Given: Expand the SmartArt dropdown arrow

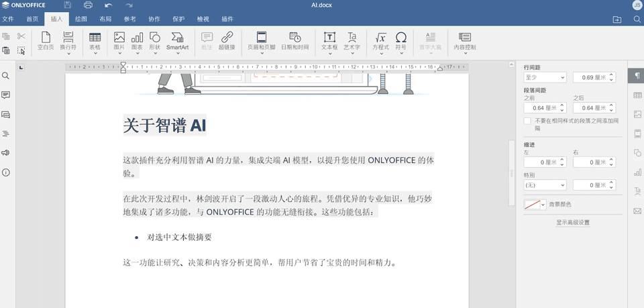Looking at the screenshot, I should pos(177,54).
